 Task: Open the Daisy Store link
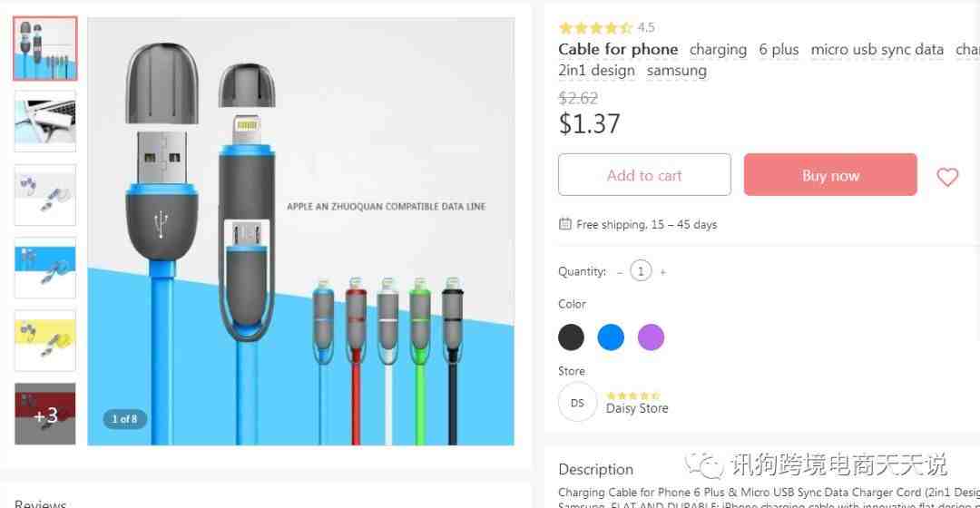pyautogui.click(x=637, y=409)
